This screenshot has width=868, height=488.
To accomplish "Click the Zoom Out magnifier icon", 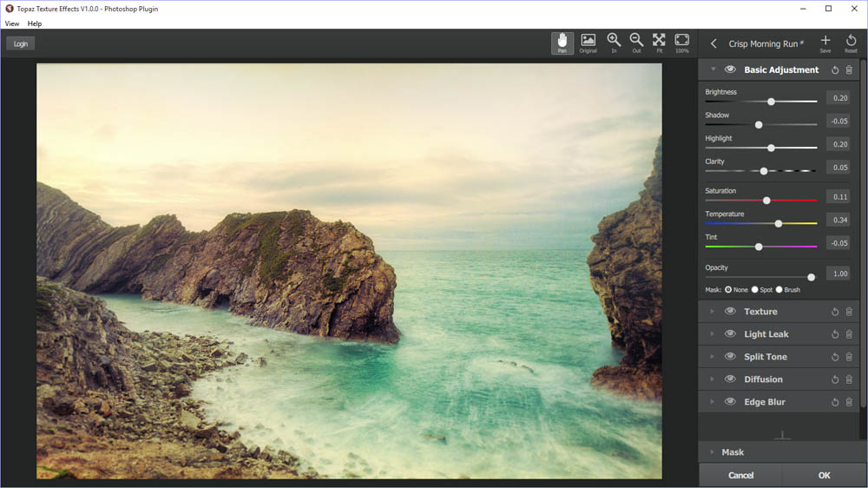I will coord(636,43).
